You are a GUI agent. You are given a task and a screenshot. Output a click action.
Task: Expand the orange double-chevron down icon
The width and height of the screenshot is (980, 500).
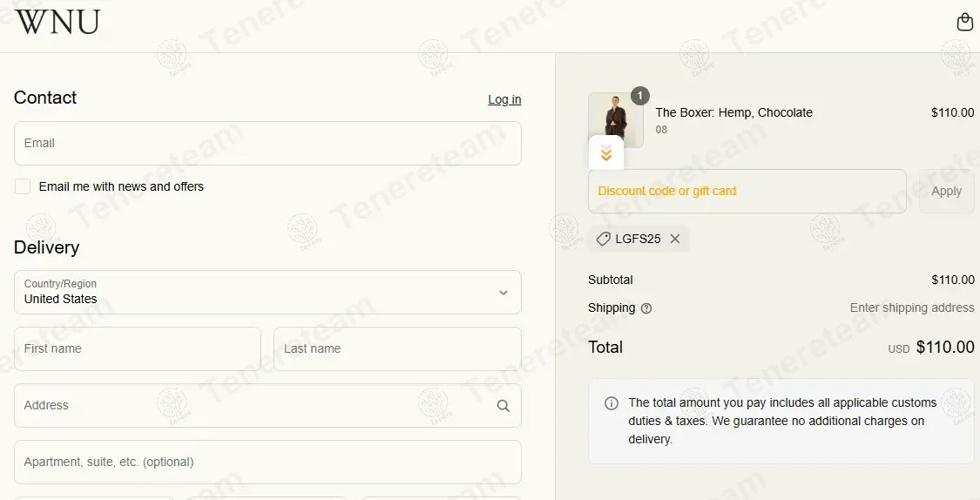pyautogui.click(x=606, y=154)
